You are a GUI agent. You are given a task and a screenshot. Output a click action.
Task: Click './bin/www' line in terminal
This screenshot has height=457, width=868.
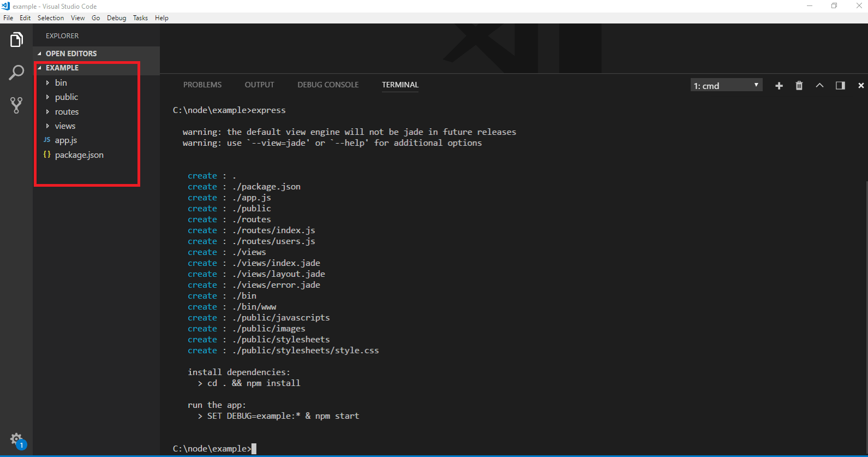click(x=254, y=307)
